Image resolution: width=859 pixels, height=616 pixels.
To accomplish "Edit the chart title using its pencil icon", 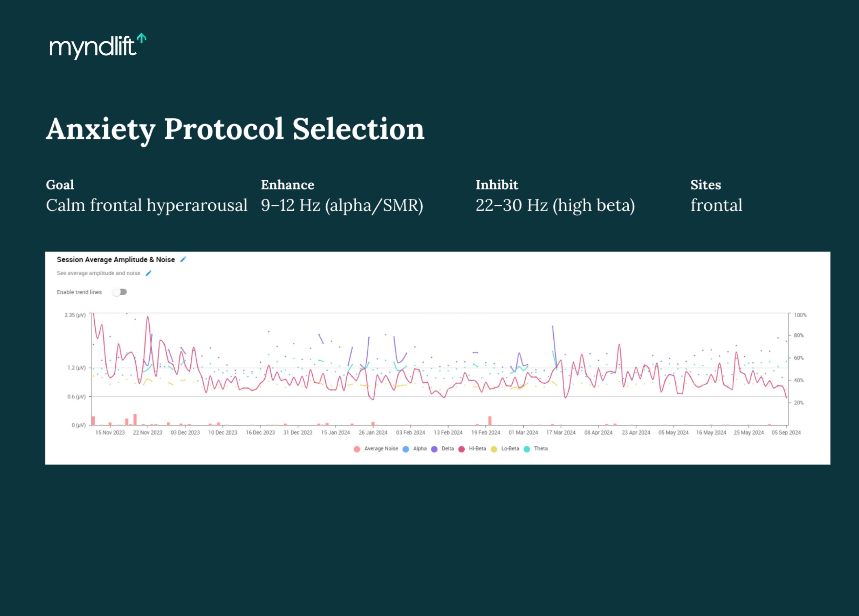I will (183, 260).
